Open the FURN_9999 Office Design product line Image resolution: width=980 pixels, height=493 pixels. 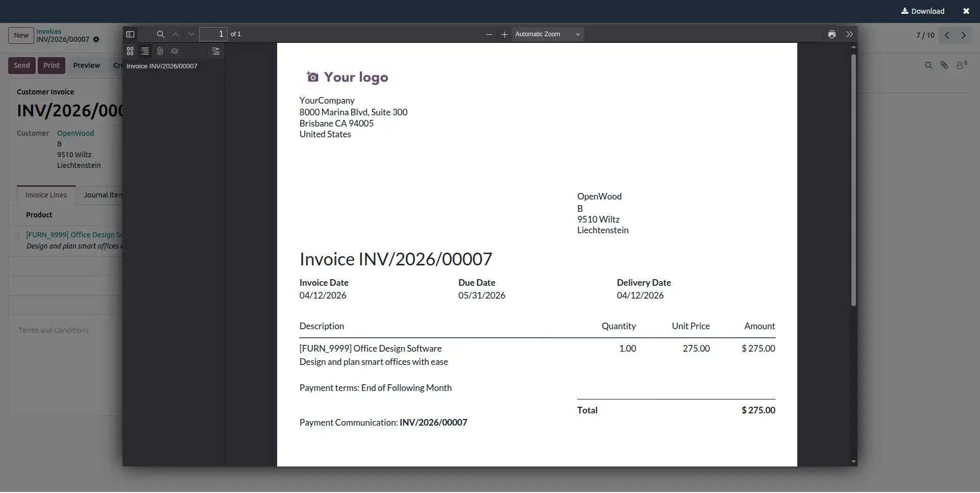tap(75, 235)
